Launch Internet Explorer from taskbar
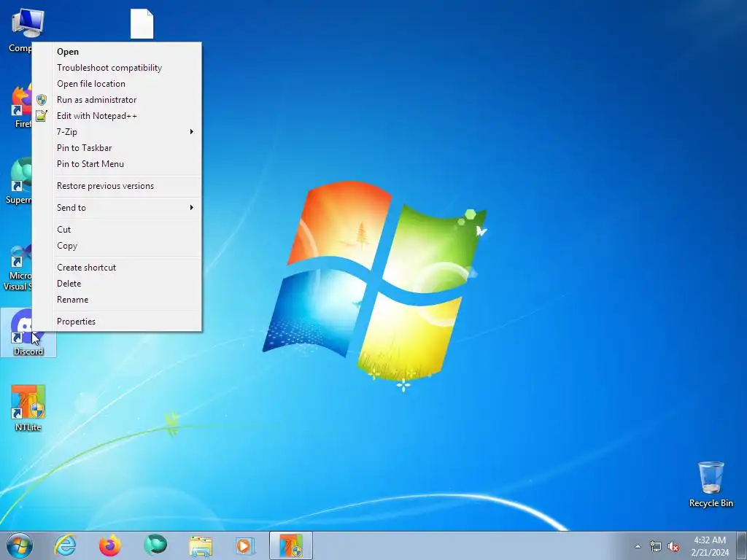Image resolution: width=747 pixels, height=560 pixels. 65,545
